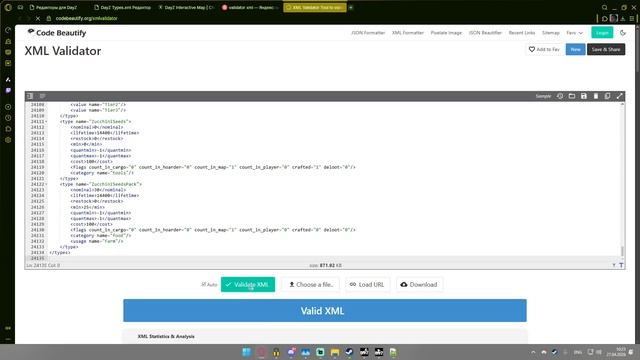The height and width of the screenshot is (360, 640).
Task: Open the XML Formatter nav link
Action: pyautogui.click(x=408, y=33)
